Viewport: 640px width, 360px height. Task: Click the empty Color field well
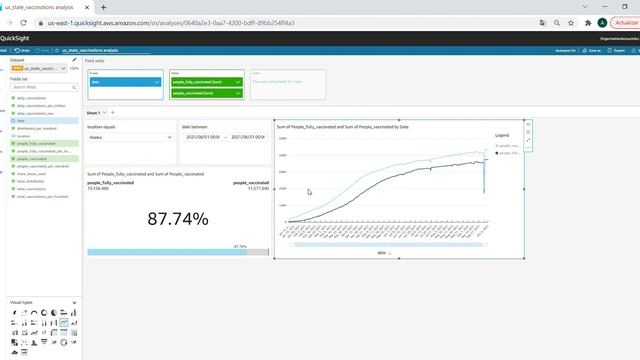288,84
